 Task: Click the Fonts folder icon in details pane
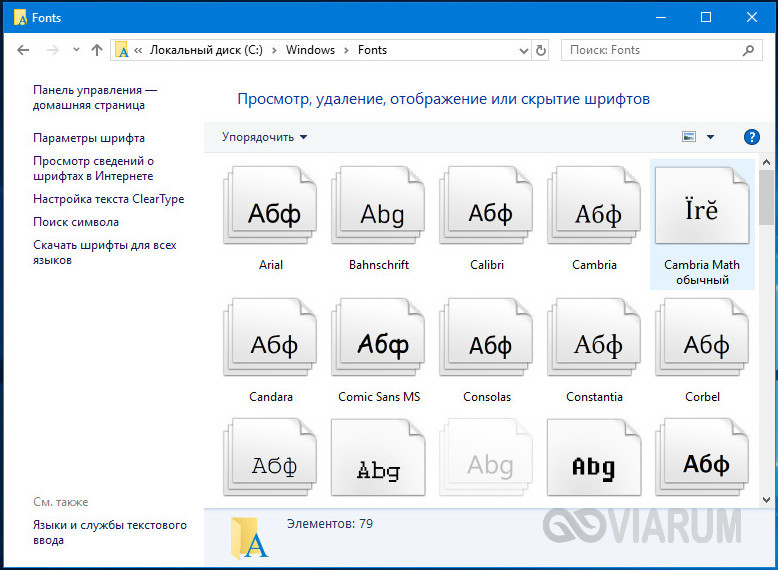point(249,538)
